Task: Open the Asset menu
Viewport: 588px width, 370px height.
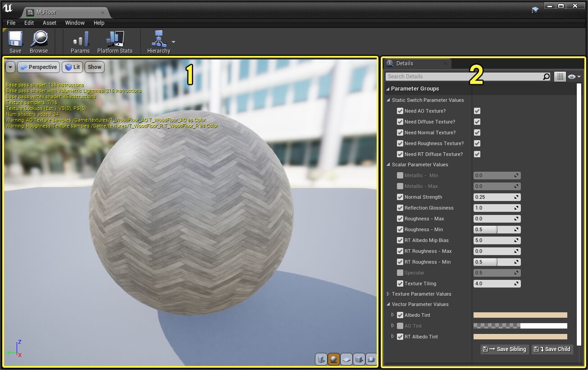Action: click(x=49, y=23)
